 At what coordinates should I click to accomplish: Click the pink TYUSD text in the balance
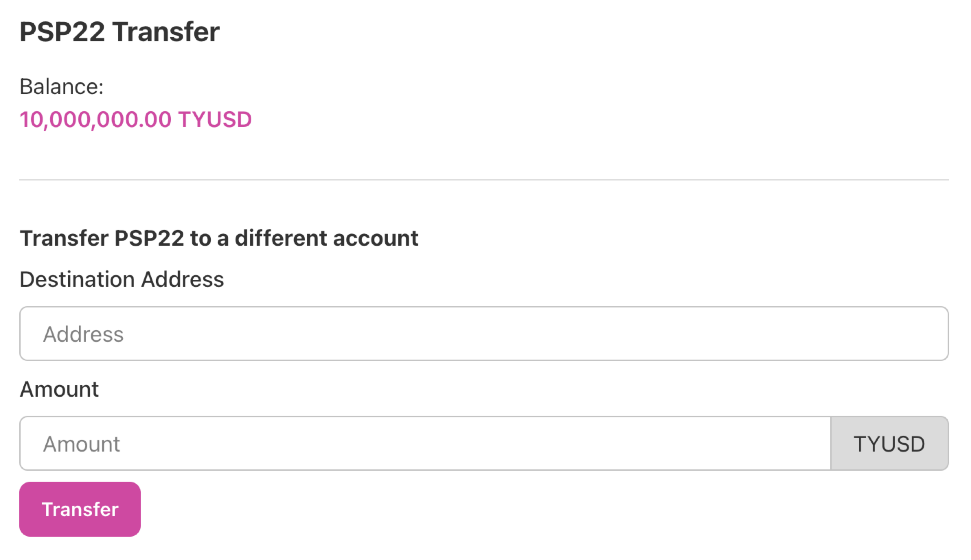click(215, 119)
